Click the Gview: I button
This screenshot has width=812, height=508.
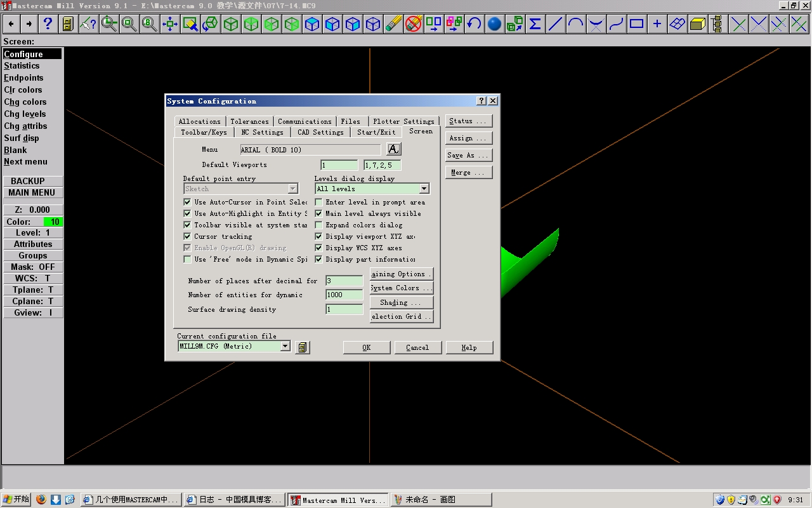point(32,312)
